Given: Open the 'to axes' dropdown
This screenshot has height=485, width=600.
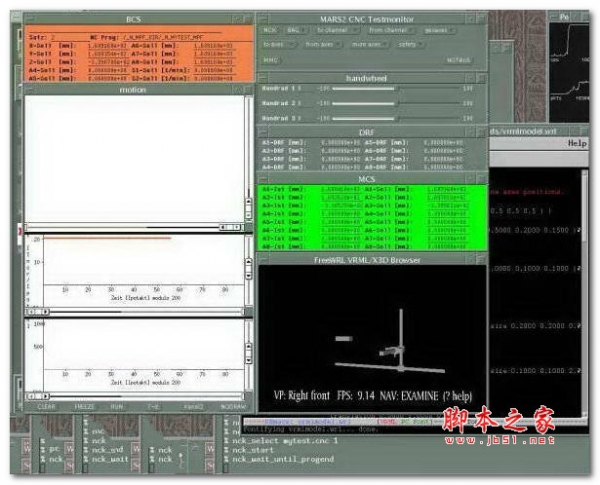Looking at the screenshot, I should pos(279,44).
